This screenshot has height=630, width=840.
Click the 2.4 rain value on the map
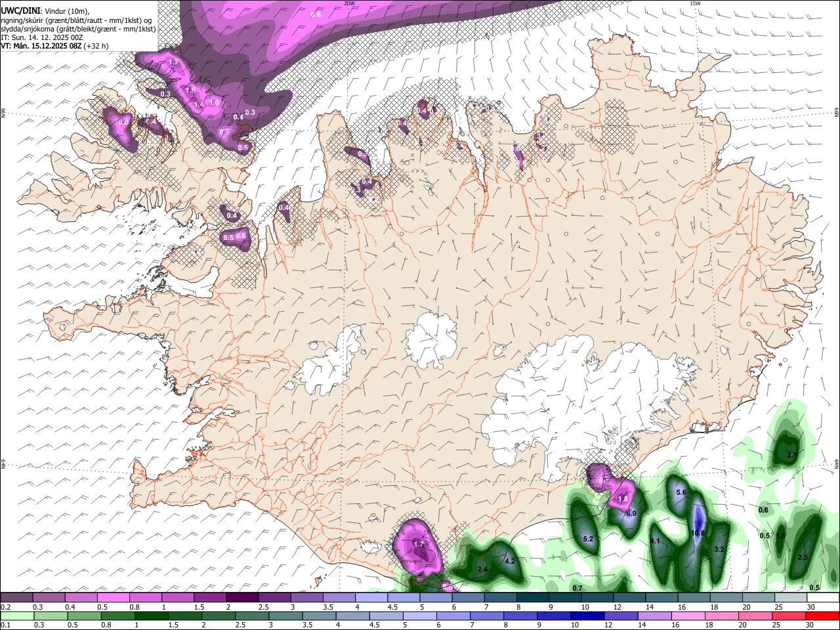pos(482,569)
